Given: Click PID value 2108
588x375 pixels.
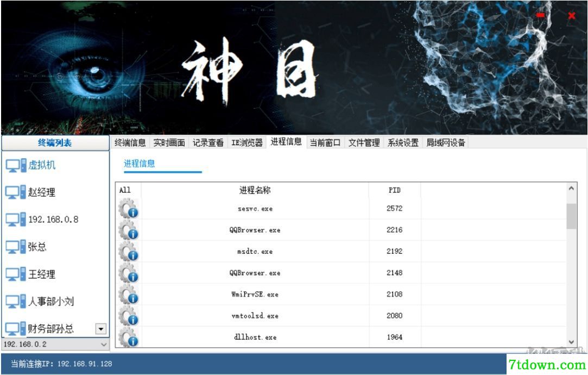Looking at the screenshot, I should [395, 295].
